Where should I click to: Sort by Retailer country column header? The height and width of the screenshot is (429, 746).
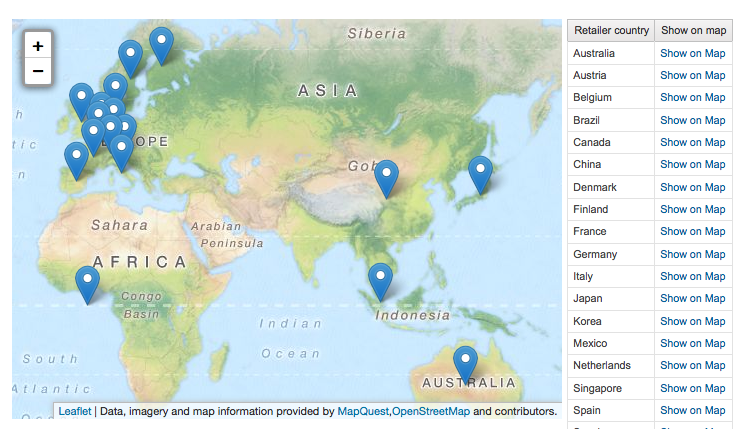tap(611, 30)
